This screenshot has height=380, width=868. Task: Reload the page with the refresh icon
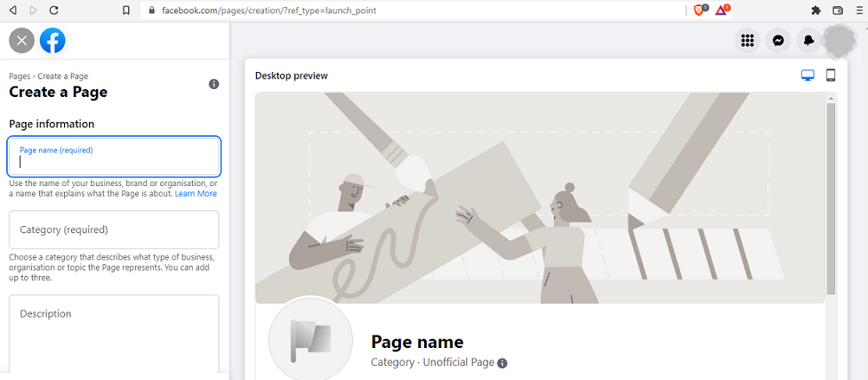[x=53, y=10]
